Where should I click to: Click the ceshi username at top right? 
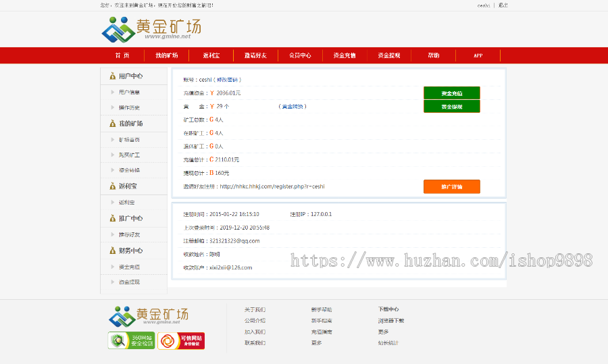coord(484,5)
